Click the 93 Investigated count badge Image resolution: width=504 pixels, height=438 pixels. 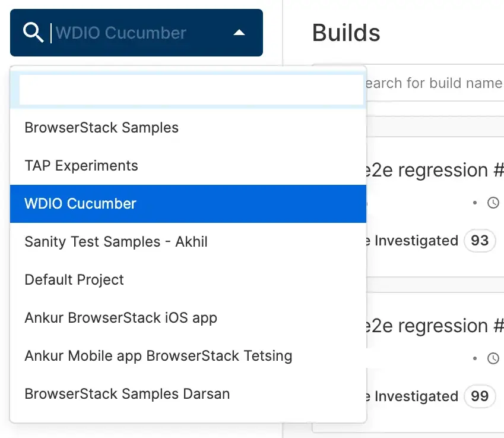(480, 241)
